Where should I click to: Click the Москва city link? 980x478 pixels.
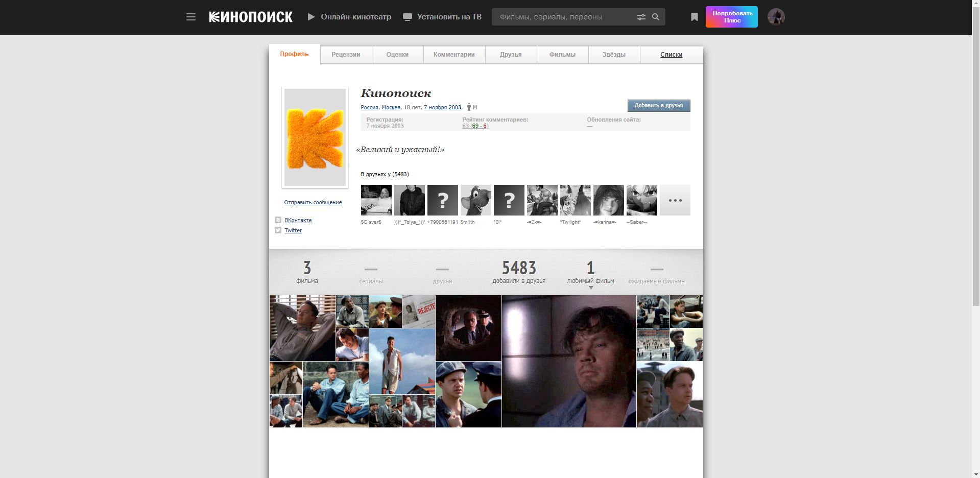pyautogui.click(x=391, y=107)
